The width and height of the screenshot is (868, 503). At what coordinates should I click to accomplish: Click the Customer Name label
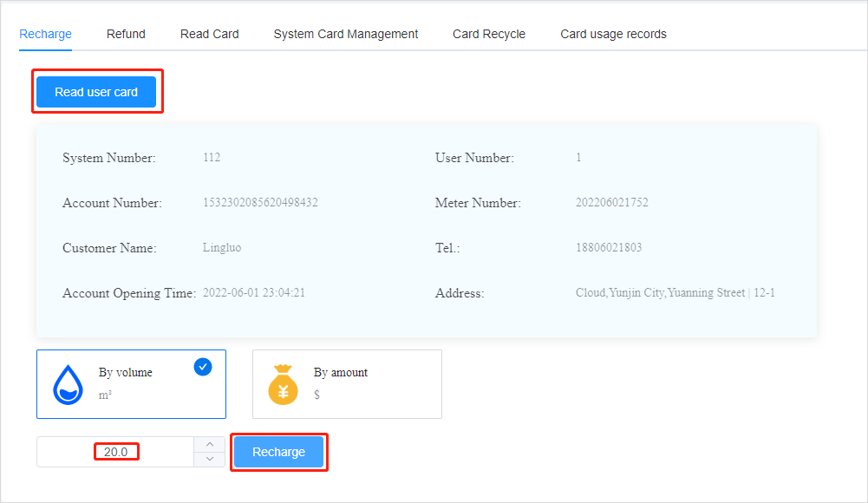(x=109, y=247)
